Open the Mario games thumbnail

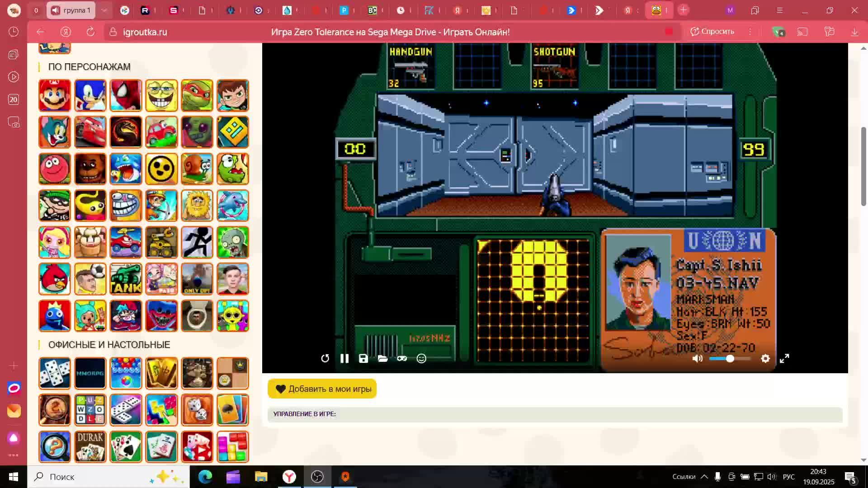pyautogui.click(x=55, y=95)
